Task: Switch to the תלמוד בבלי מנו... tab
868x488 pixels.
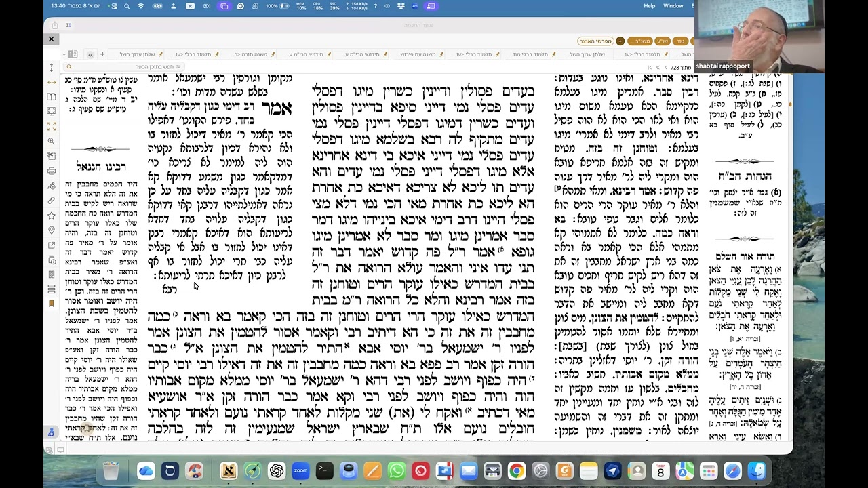Action: click(528, 54)
